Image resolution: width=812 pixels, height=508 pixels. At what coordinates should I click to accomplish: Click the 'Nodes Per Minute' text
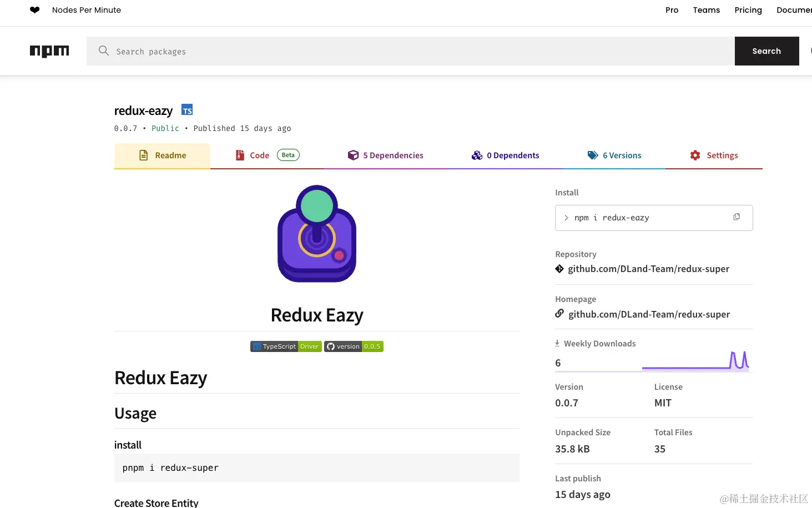point(87,10)
